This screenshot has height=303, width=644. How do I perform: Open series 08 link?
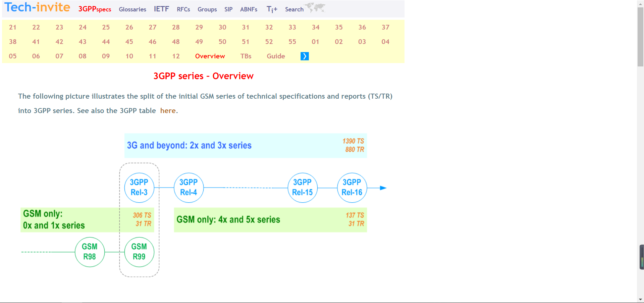83,56
